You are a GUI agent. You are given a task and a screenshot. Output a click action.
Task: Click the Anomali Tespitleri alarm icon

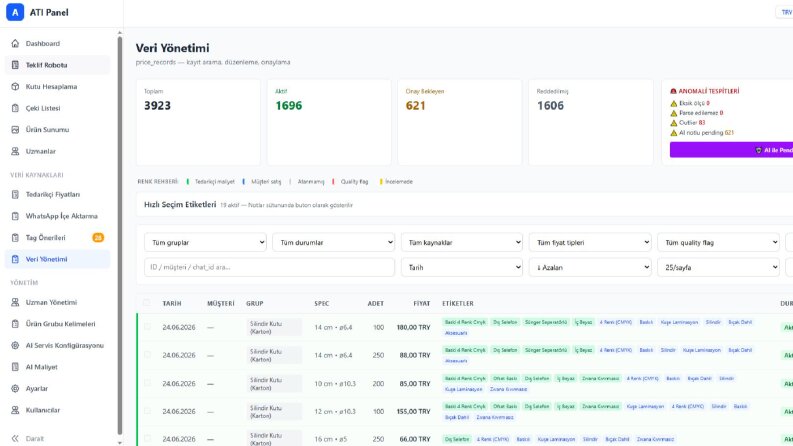[x=673, y=91]
